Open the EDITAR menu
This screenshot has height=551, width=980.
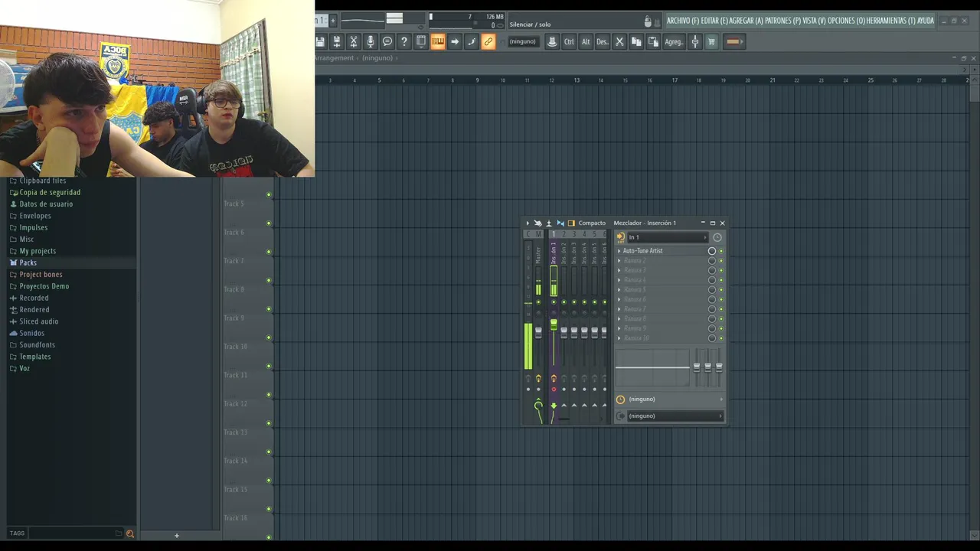coord(714,21)
